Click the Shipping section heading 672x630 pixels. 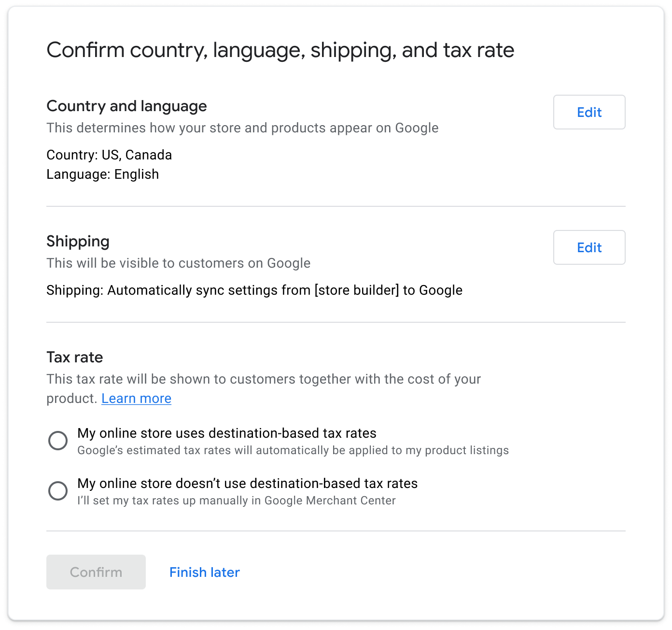(78, 242)
